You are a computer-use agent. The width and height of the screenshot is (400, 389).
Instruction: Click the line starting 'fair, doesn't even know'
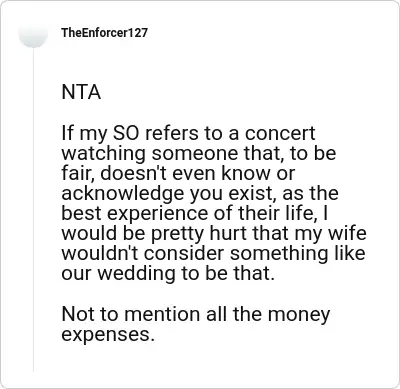pos(178,173)
